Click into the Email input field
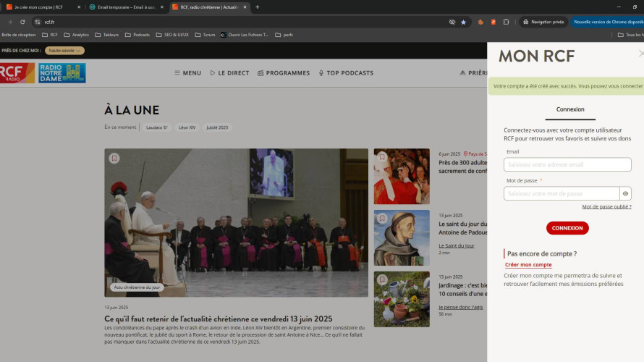The image size is (644, 362). pos(567,164)
